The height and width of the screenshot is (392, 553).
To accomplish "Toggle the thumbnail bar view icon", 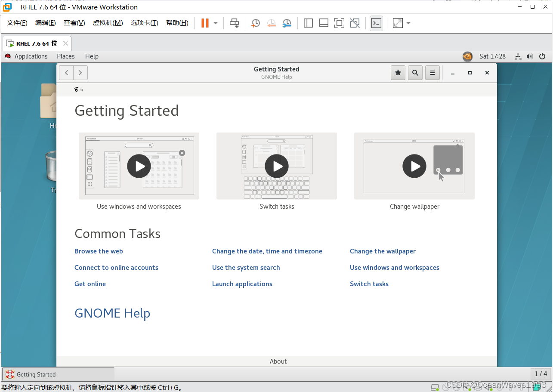I will [x=324, y=23].
